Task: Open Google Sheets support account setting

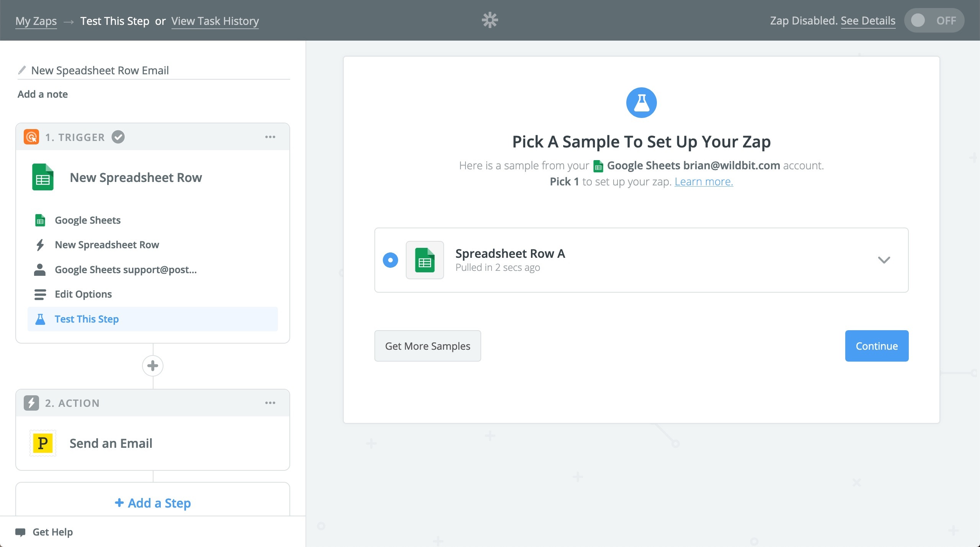Action: pos(153,270)
